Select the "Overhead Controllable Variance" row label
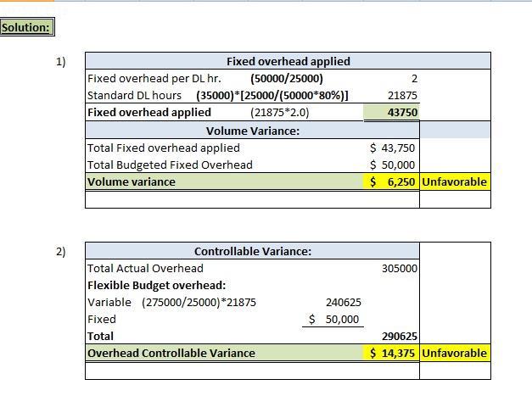Image resolution: width=532 pixels, height=396 pixels. coord(171,353)
